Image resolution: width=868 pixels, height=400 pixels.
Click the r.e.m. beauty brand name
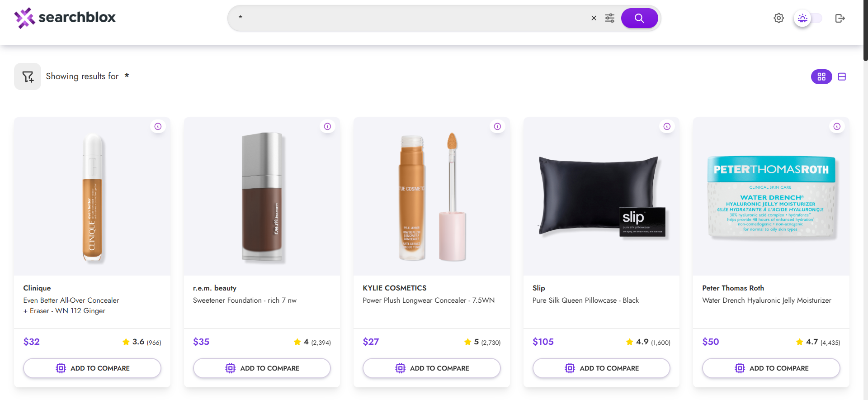tap(215, 288)
